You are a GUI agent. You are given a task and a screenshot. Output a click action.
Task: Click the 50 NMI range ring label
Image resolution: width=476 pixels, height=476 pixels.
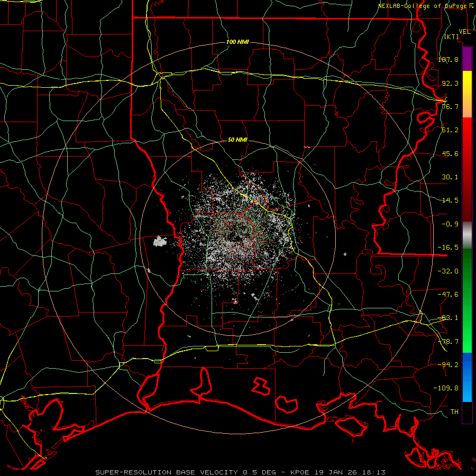(x=237, y=140)
